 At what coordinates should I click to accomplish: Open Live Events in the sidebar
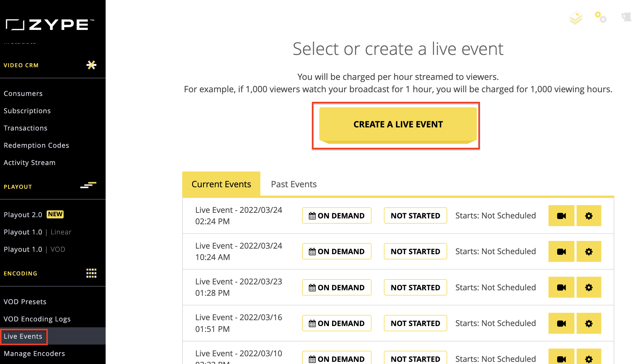[23, 336]
